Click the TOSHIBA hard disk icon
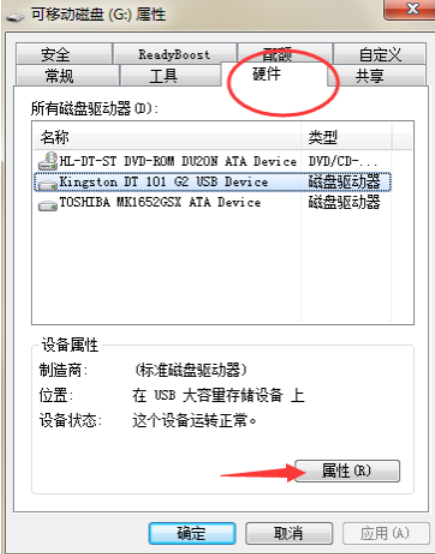The width and height of the screenshot is (435, 554). tap(48, 205)
